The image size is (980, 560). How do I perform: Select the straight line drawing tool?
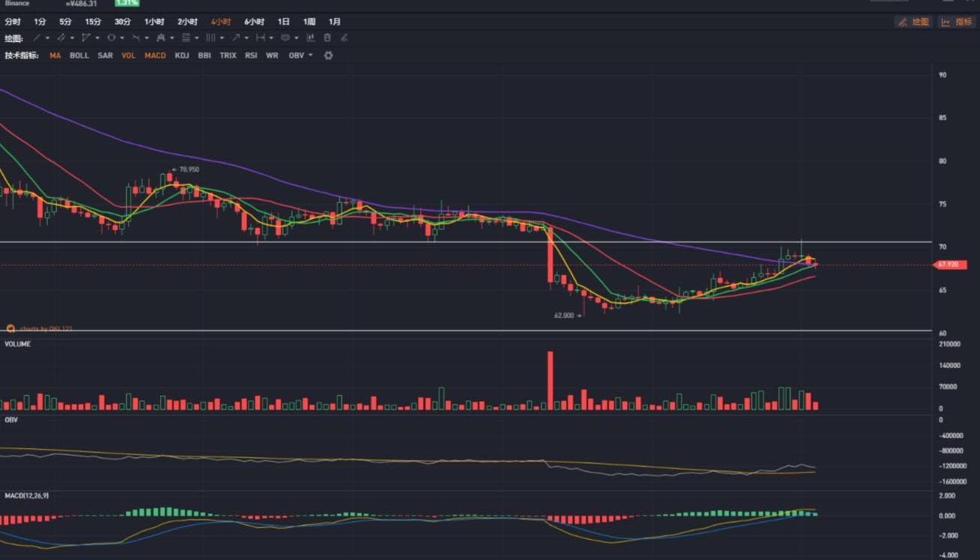pyautogui.click(x=37, y=37)
